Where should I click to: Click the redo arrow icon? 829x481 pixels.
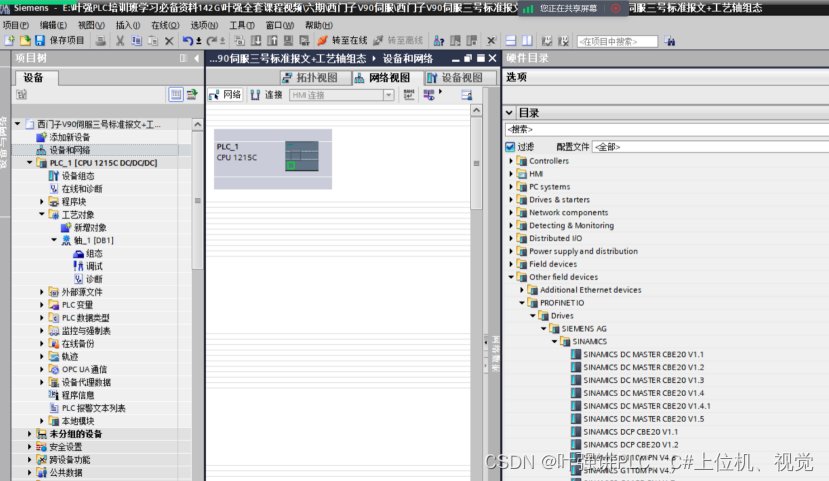212,40
